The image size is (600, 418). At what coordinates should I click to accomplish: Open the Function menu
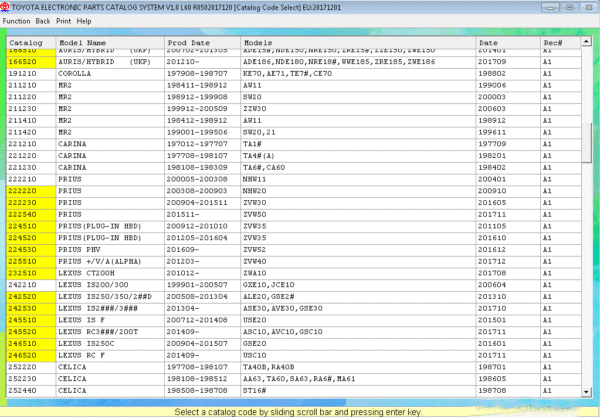click(16, 20)
